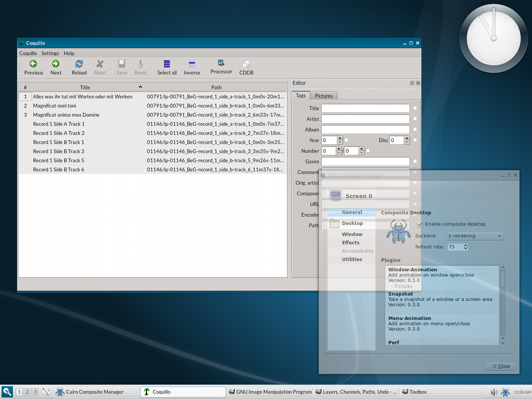This screenshot has width=532, height=399.
Task: Click the Album input field
Action: coord(365,129)
